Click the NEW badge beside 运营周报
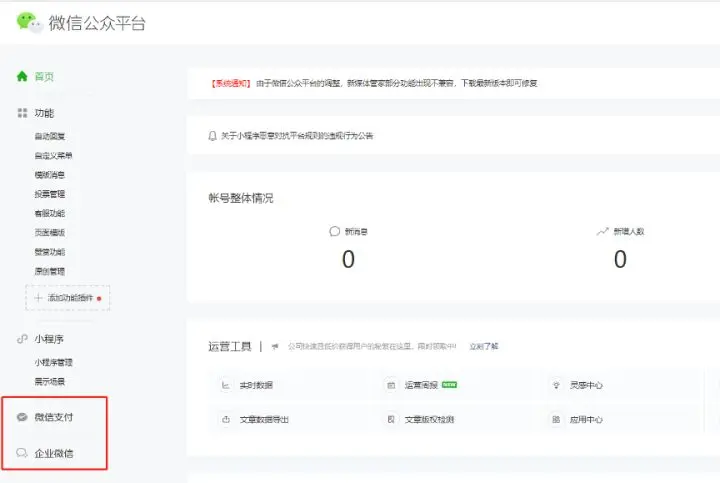 pos(450,385)
